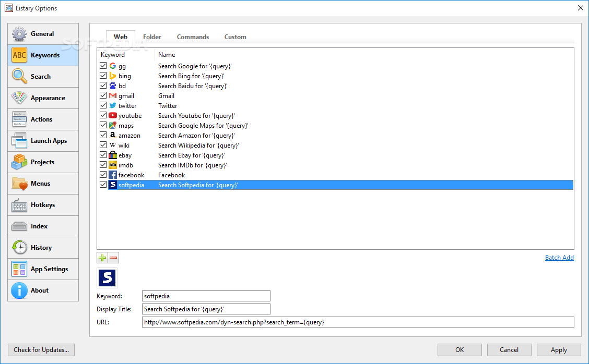Click Check for Updates button
Screen dimensions: 589x364
click(x=41, y=350)
